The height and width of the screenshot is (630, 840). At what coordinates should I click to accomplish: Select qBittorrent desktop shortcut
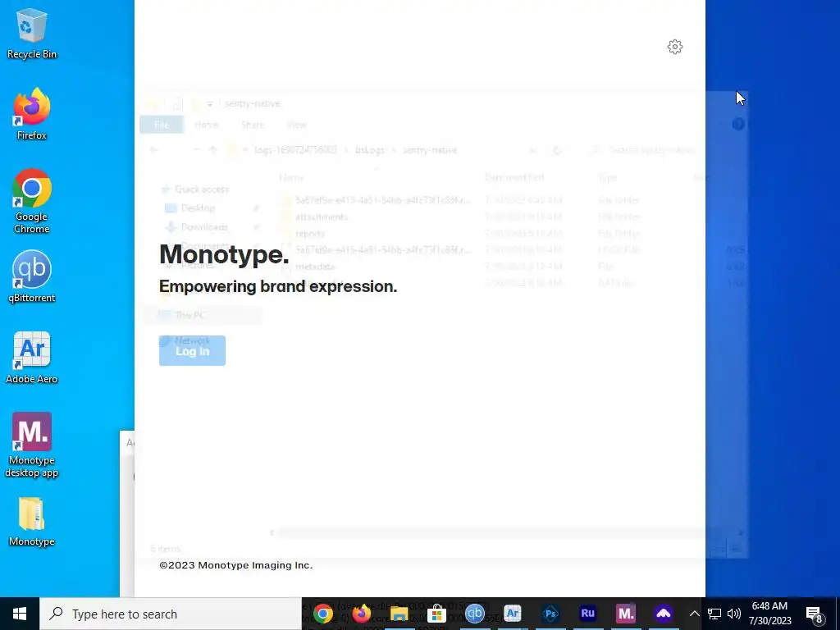[32, 277]
